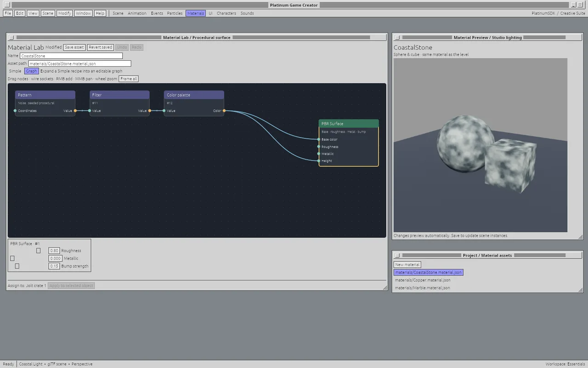Click the PBR Surface Base color socket
This screenshot has width=588, height=368.
coord(319,139)
